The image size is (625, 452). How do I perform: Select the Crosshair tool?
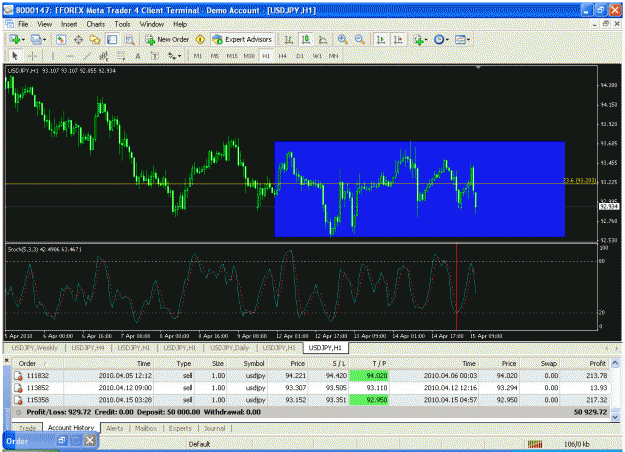33,56
